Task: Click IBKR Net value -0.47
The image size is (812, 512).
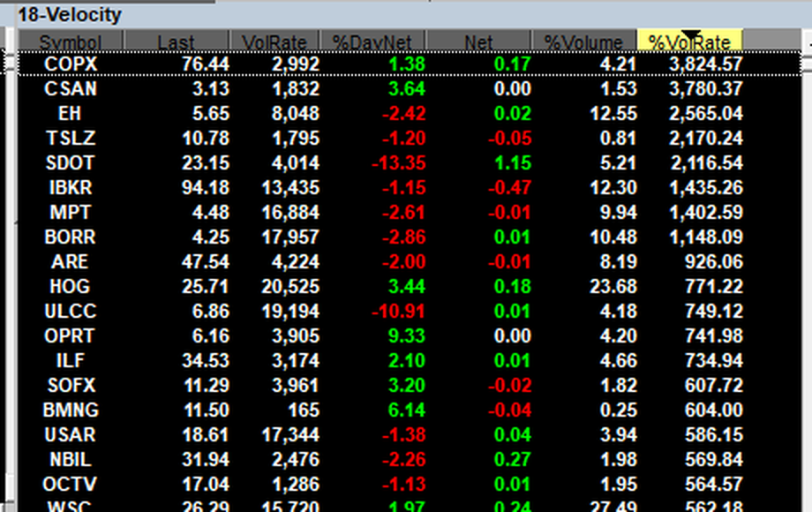Action: point(509,187)
